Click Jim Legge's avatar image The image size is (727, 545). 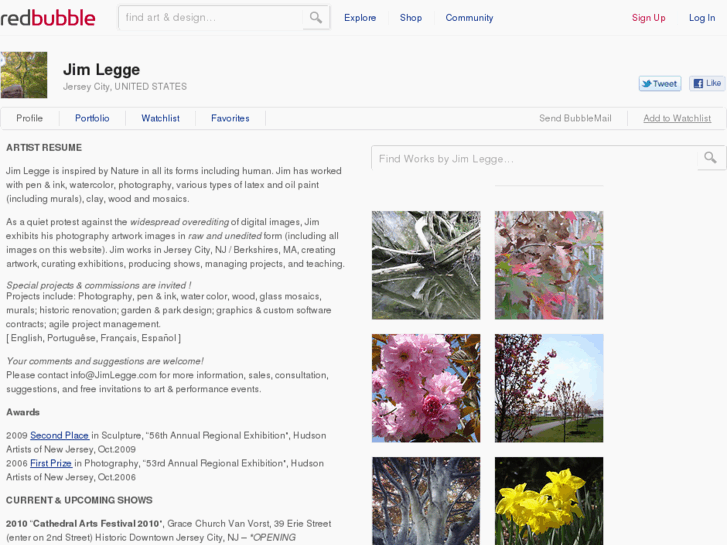tap(24, 75)
